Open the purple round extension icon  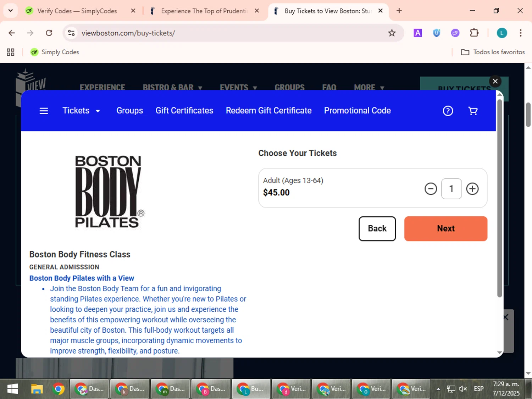click(x=455, y=33)
